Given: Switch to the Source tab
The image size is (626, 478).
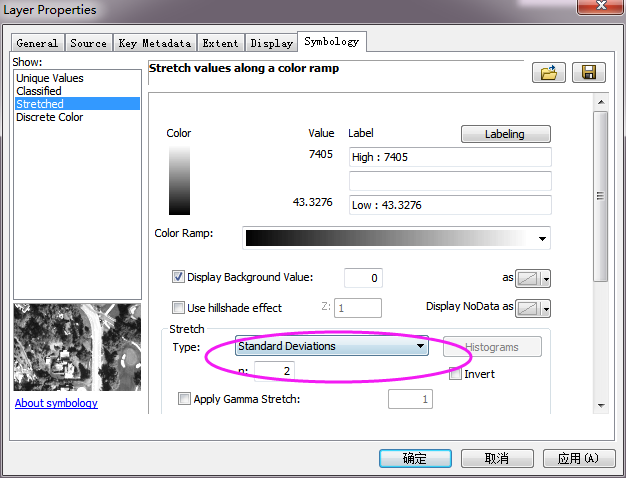Looking at the screenshot, I should 89,43.
